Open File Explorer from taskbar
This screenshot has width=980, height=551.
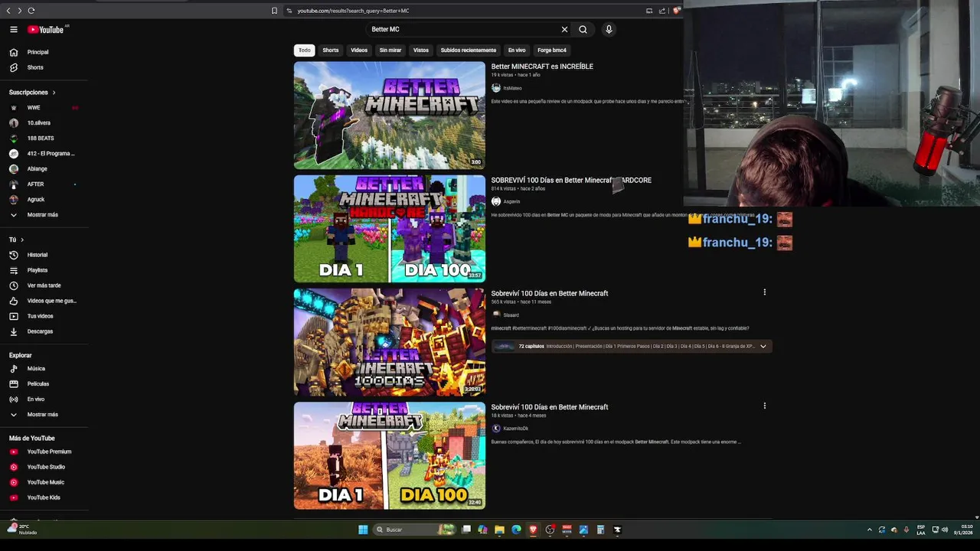tap(499, 530)
